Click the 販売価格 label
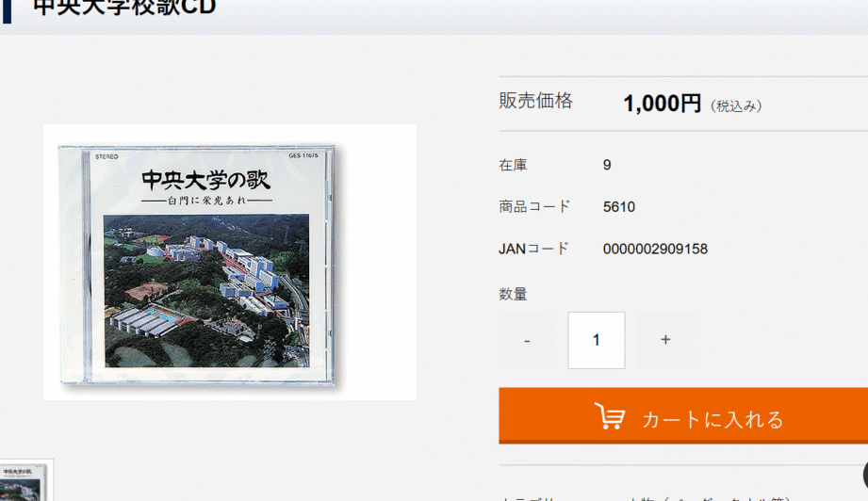Screen dimensions: 868x501 [536, 101]
